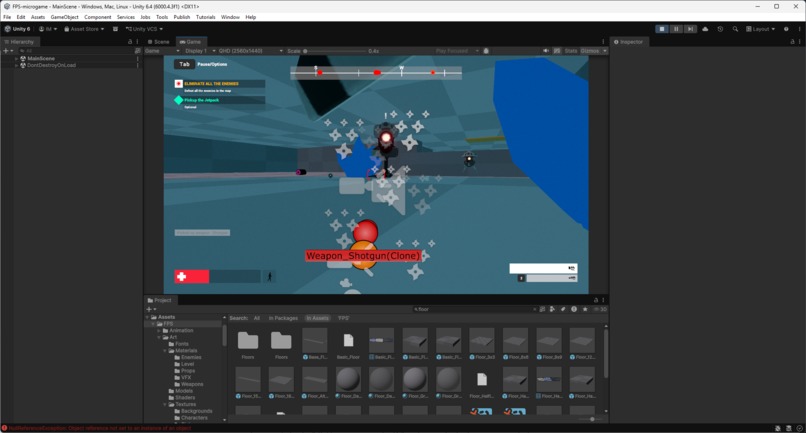Open Display 1 dropdown in Game view
This screenshot has height=433, width=806.
click(200, 51)
